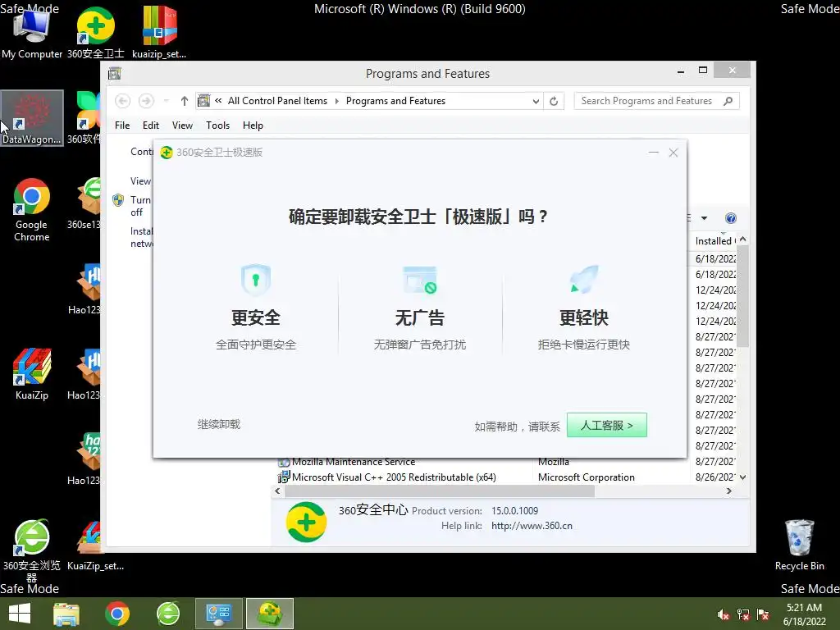Screen dimensions: 840x630
Task: Close the 360 uninstall dialog
Action: pyautogui.click(x=673, y=153)
